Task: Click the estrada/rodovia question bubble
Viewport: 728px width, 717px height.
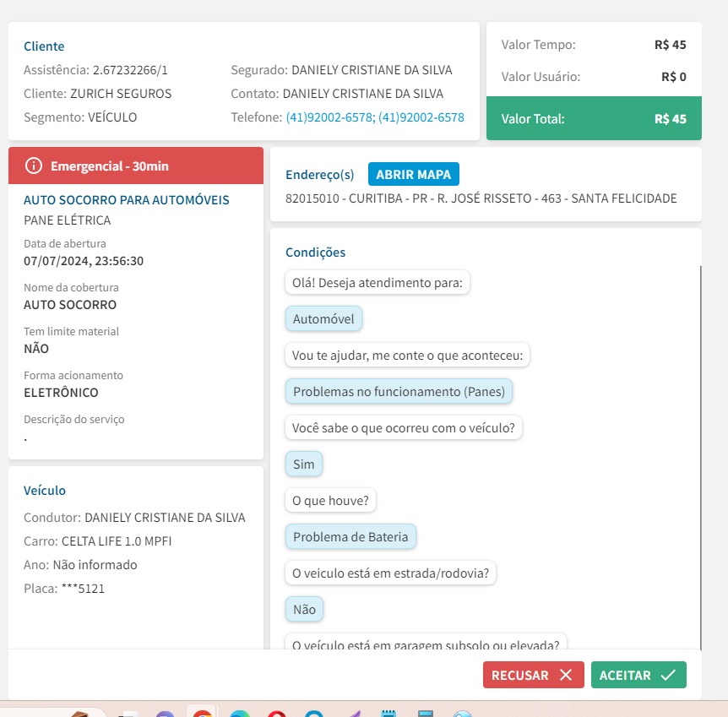Action: pos(390,573)
